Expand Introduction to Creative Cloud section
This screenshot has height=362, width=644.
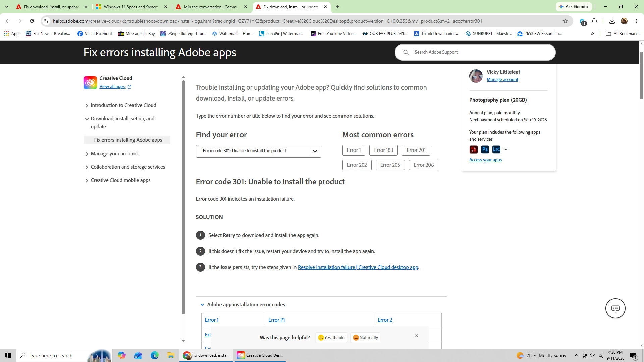[123, 105]
